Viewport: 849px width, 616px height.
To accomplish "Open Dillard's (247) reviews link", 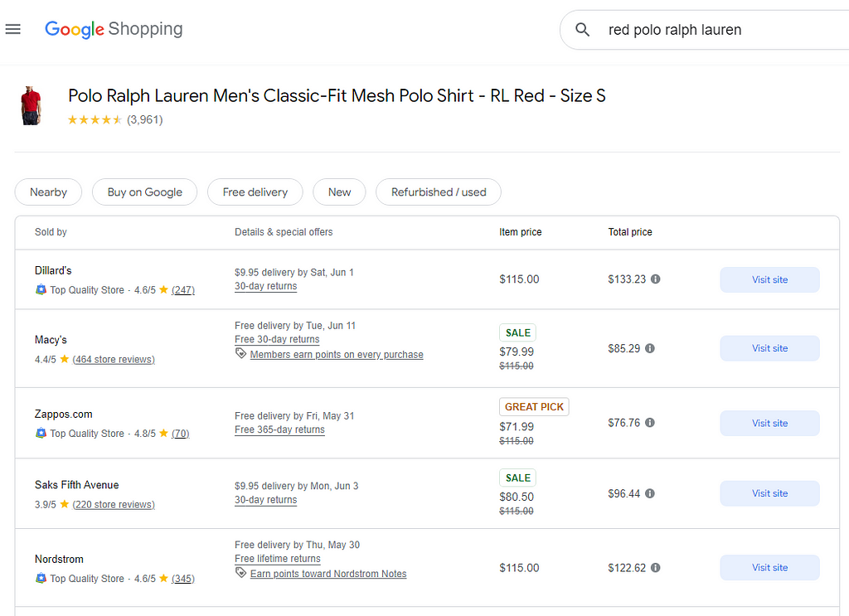I will click(x=183, y=290).
